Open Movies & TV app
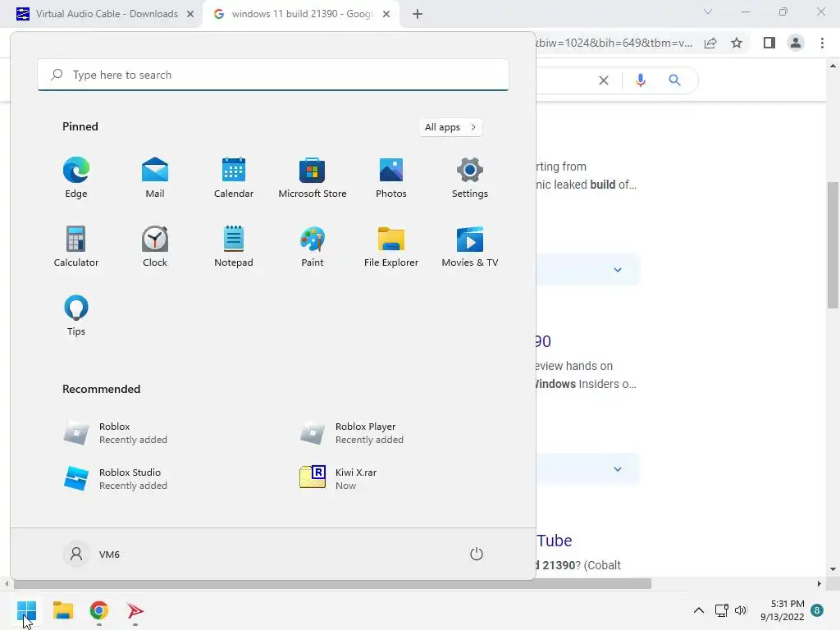This screenshot has width=840, height=630. coord(470,246)
